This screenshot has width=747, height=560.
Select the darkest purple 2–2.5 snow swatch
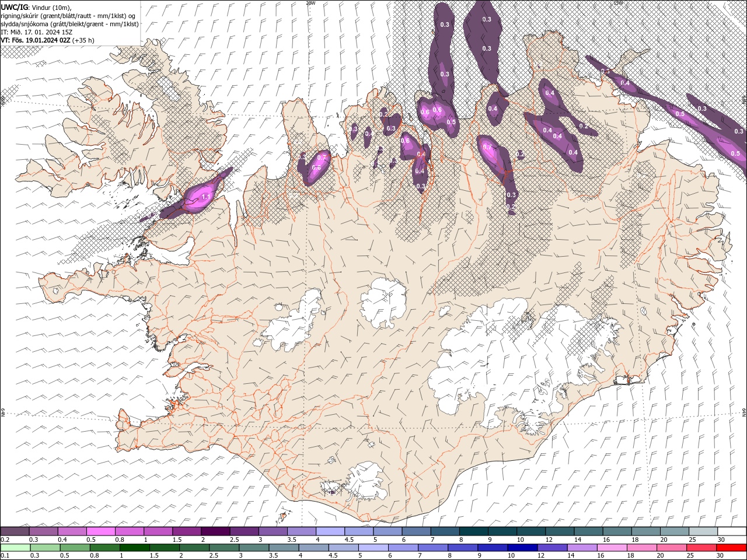click(x=215, y=531)
